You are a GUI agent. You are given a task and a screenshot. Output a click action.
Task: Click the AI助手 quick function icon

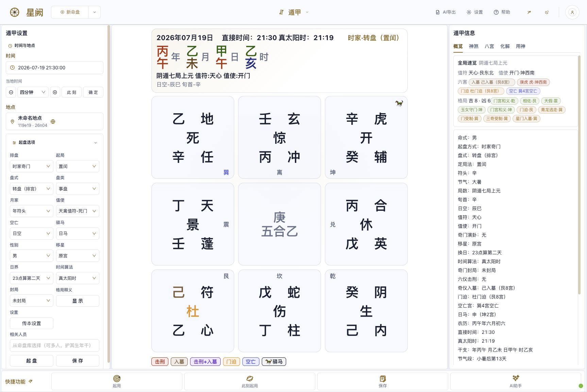pyautogui.click(x=516, y=378)
